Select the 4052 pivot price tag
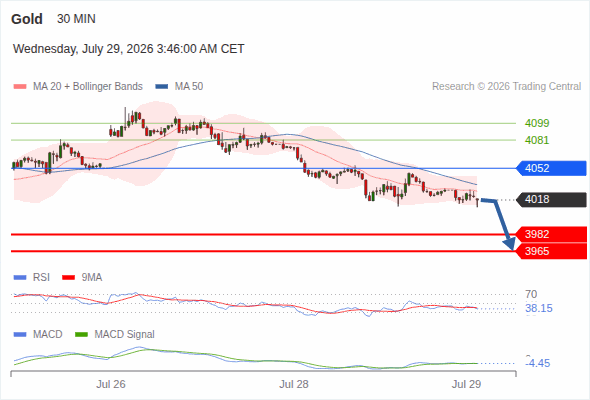The image size is (590, 400). (x=551, y=168)
